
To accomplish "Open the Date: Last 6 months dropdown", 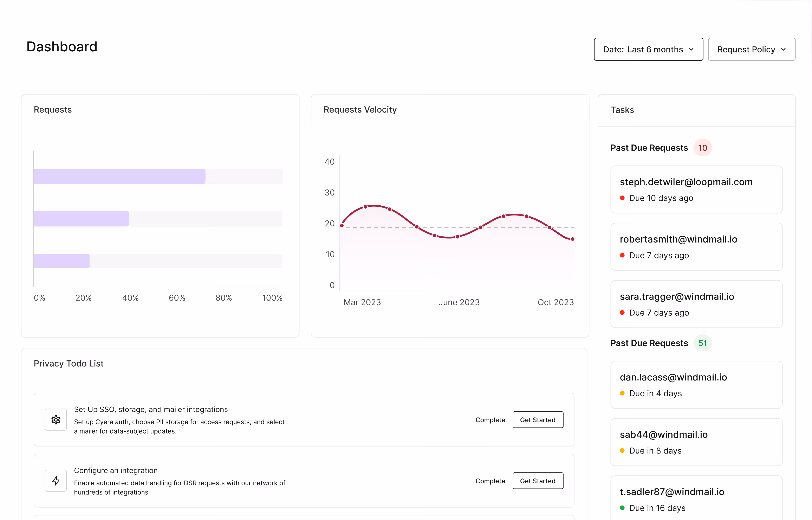I will pyautogui.click(x=648, y=49).
